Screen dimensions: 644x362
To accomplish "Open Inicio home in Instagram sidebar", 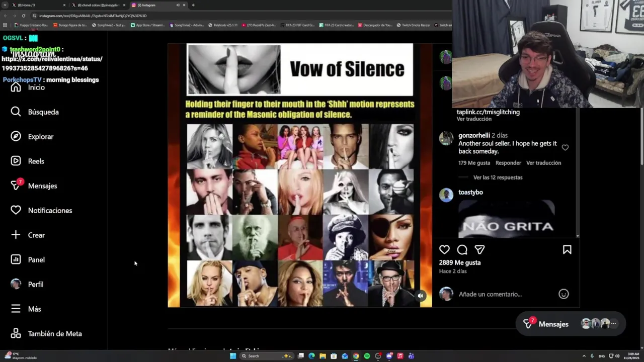I will click(28, 87).
